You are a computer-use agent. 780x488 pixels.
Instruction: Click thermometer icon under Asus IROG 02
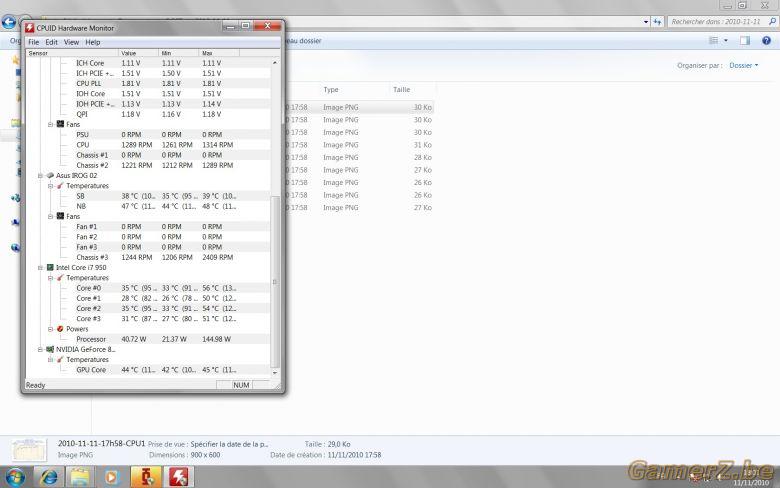tap(60, 186)
